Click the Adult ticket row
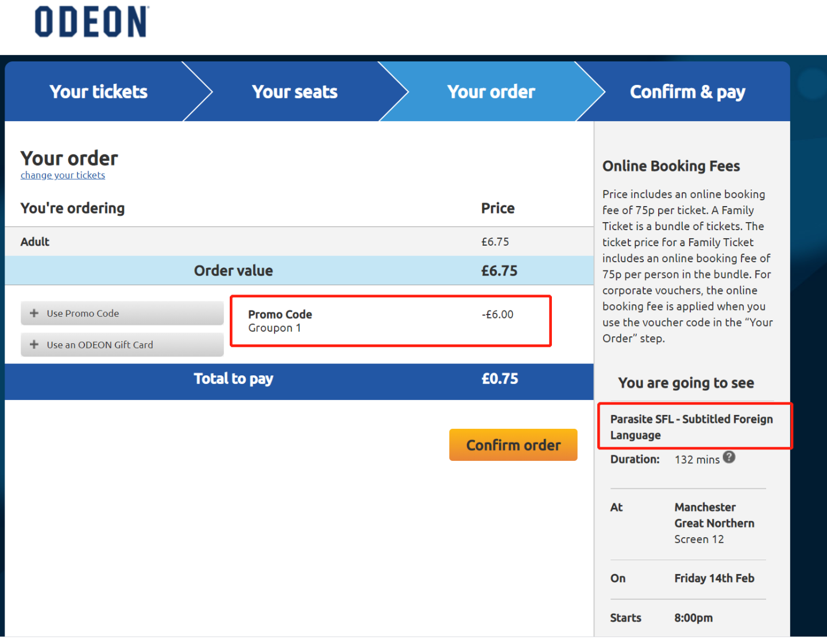The height and width of the screenshot is (644, 827). tap(299, 242)
